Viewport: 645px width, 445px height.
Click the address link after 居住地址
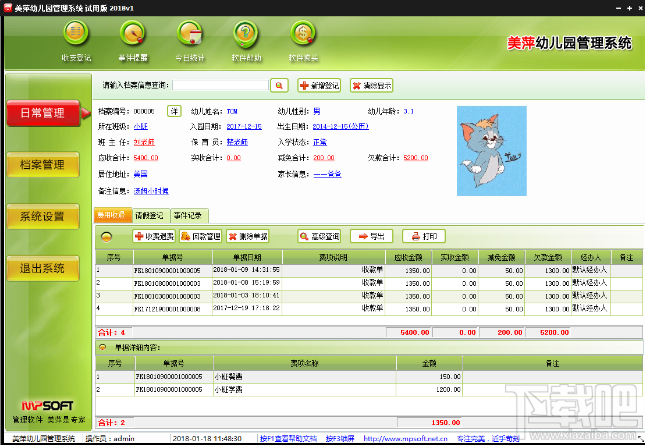(x=141, y=174)
